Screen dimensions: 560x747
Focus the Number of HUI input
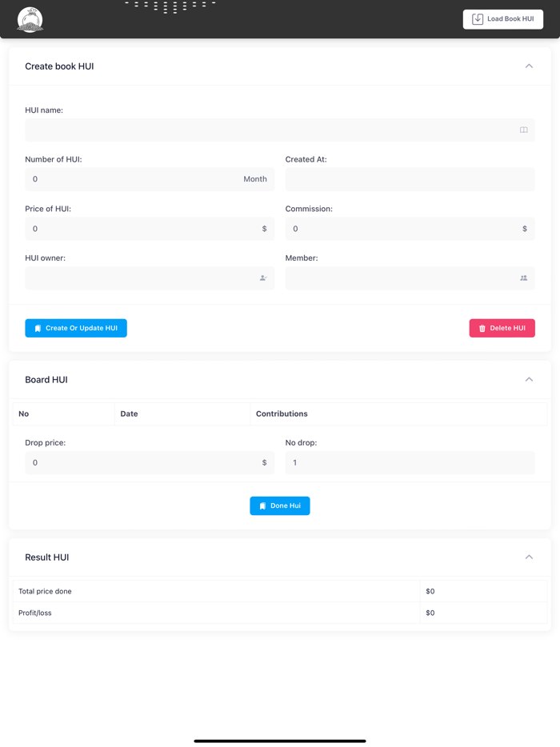click(132, 179)
